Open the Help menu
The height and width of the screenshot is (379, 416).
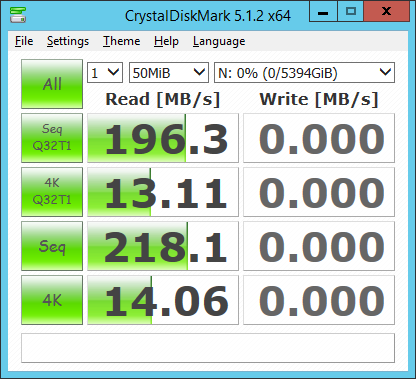click(x=166, y=41)
